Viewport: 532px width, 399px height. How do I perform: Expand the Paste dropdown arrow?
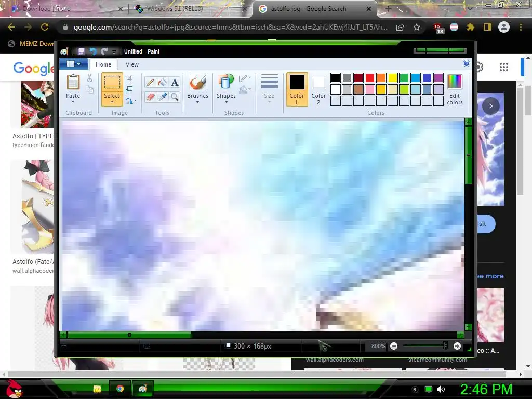73,102
